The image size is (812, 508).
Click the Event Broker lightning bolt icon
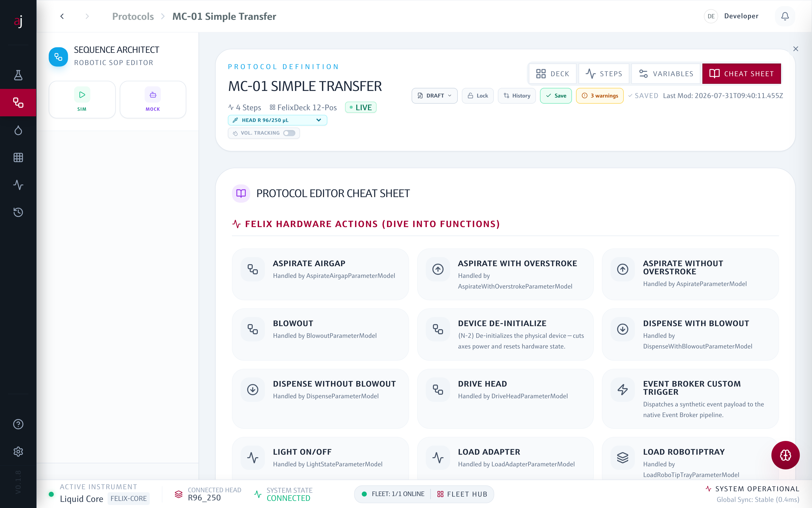(x=623, y=390)
